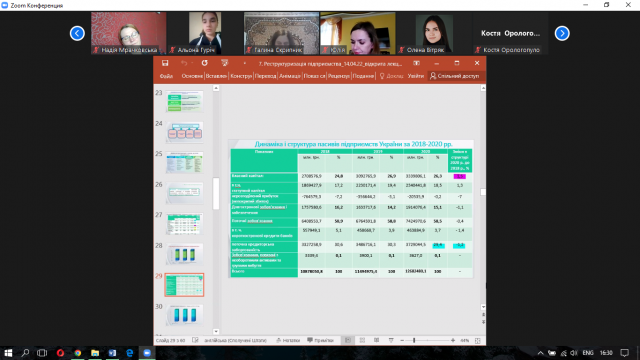The width and height of the screenshot is (640, 360).
Task: Switch to the Подання ribbon tab
Action: click(x=363, y=76)
